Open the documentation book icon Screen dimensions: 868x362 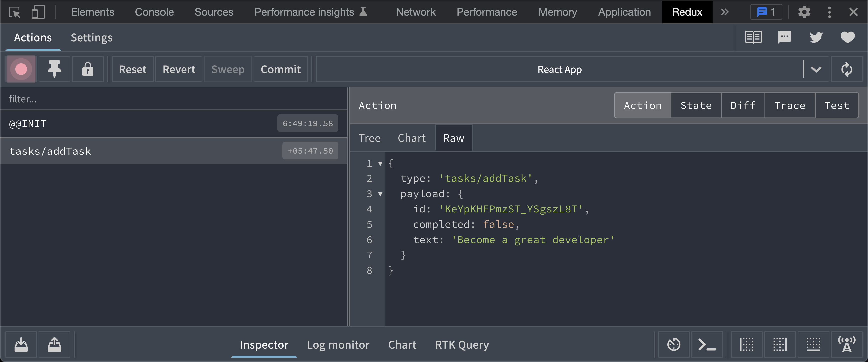(753, 37)
